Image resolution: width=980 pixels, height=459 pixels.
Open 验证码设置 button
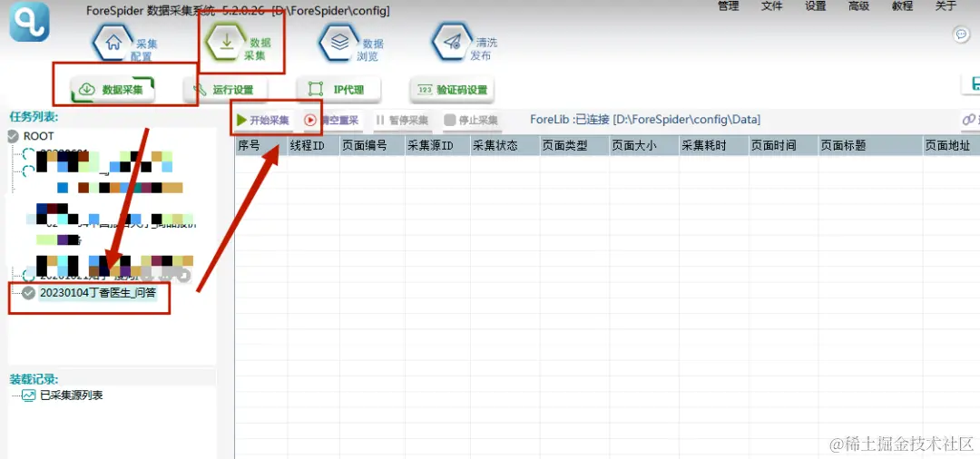pos(452,89)
